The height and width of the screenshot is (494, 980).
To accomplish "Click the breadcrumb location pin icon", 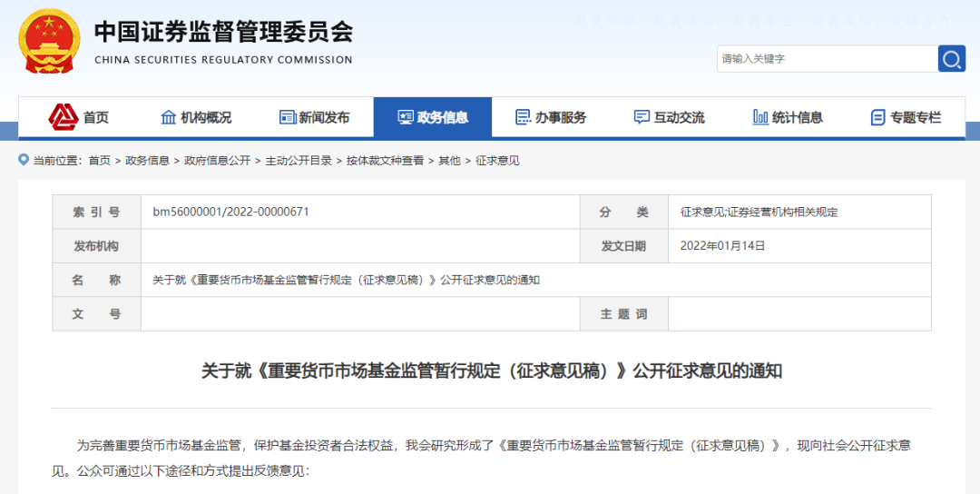I will pyautogui.click(x=24, y=160).
